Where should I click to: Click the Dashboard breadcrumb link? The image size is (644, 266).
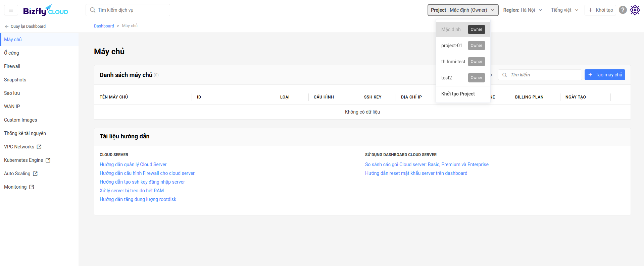104,26
